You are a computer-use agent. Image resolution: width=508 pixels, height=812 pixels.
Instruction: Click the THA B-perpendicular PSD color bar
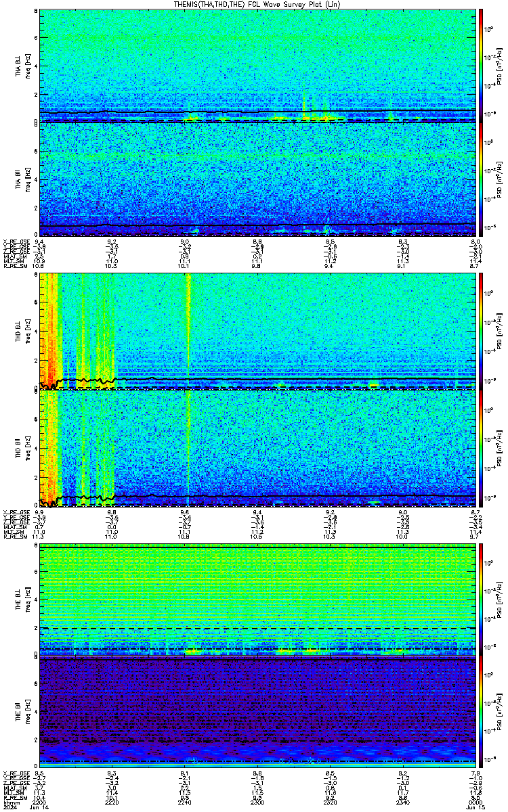(x=482, y=66)
